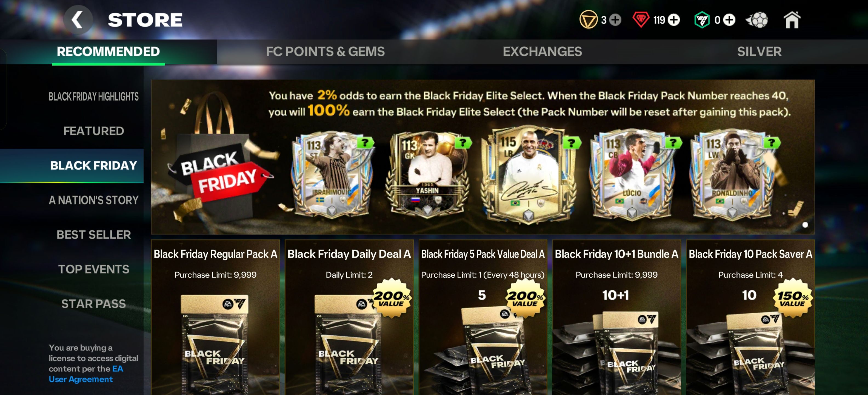Select the Featured sidebar category
The image size is (868, 395).
click(94, 131)
